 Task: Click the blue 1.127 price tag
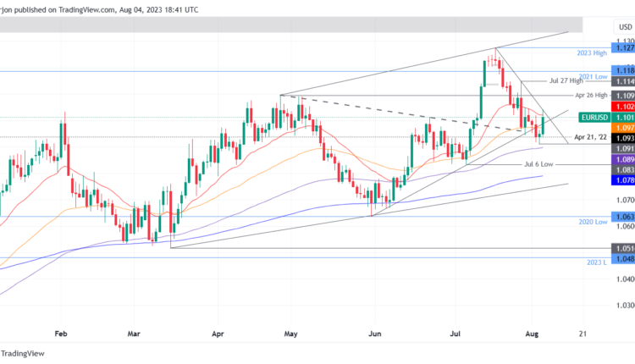[x=624, y=49]
